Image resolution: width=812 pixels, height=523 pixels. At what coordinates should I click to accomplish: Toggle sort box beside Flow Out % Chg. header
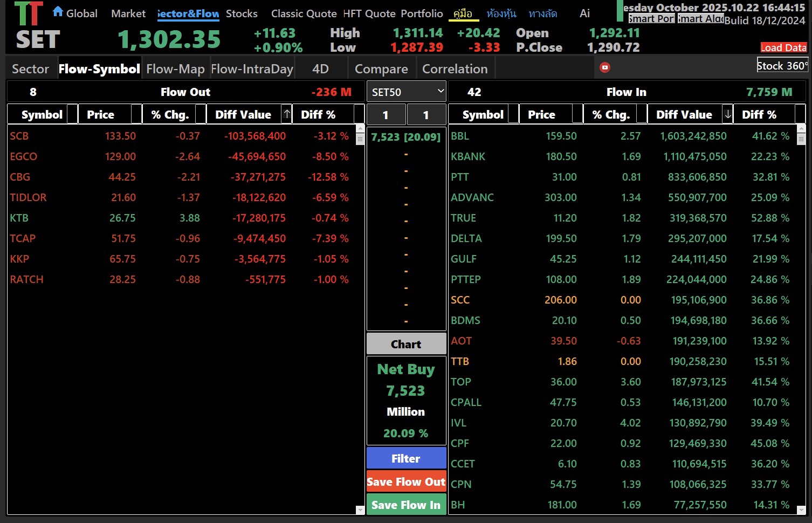pyautogui.click(x=201, y=114)
